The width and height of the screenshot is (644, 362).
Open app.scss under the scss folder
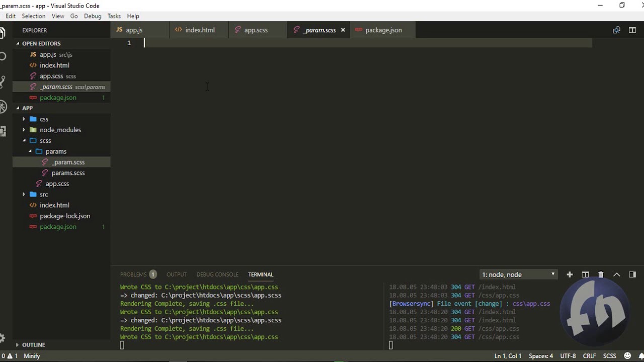[61, 184]
